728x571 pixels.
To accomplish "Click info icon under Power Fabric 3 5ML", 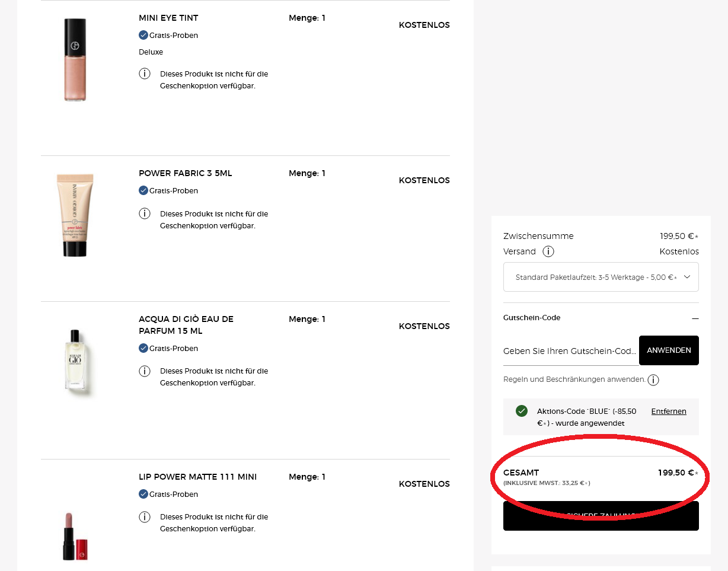I will pos(145,213).
